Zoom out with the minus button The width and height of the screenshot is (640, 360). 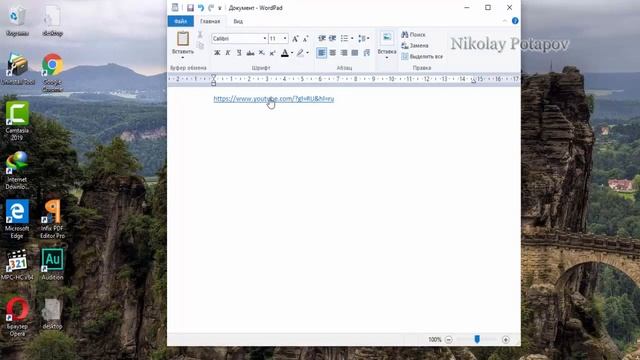[x=449, y=340]
